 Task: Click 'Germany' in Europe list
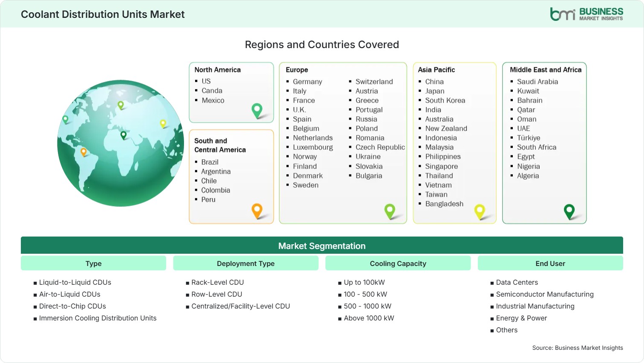pyautogui.click(x=308, y=82)
